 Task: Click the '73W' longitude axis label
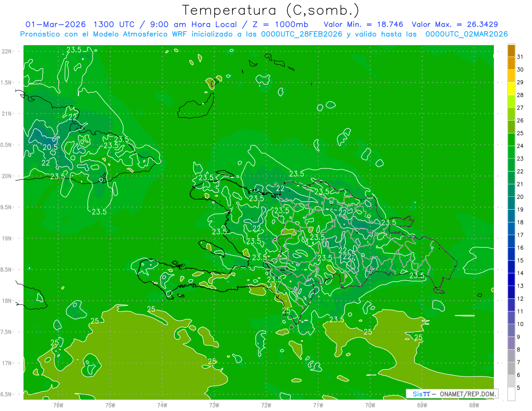[x=214, y=405]
